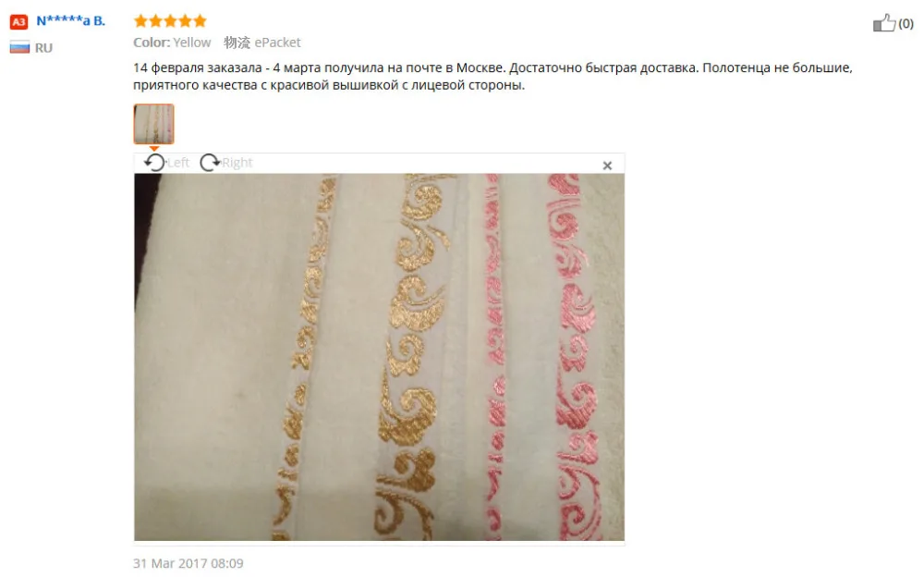
Task: Click the ePacket logistics label
Action: [x=277, y=43]
